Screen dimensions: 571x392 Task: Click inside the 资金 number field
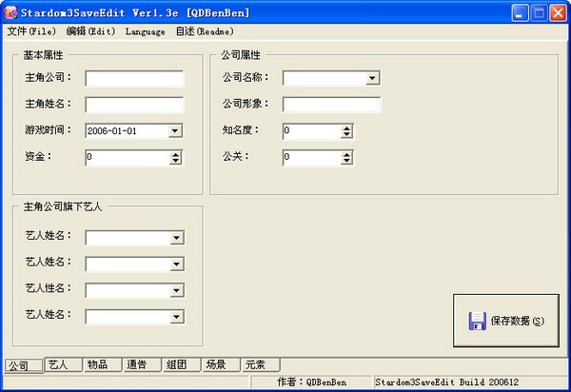pos(128,158)
